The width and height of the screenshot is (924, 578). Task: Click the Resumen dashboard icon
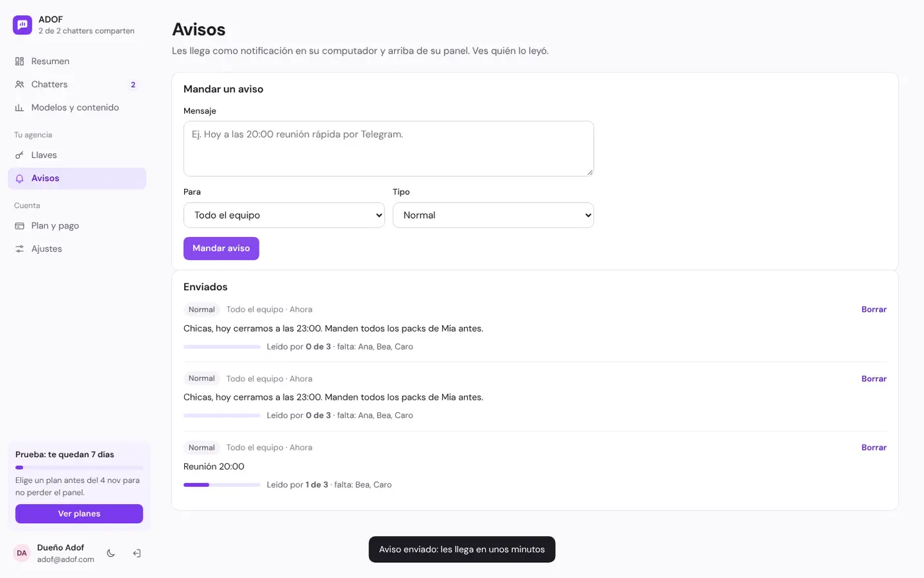pos(19,61)
